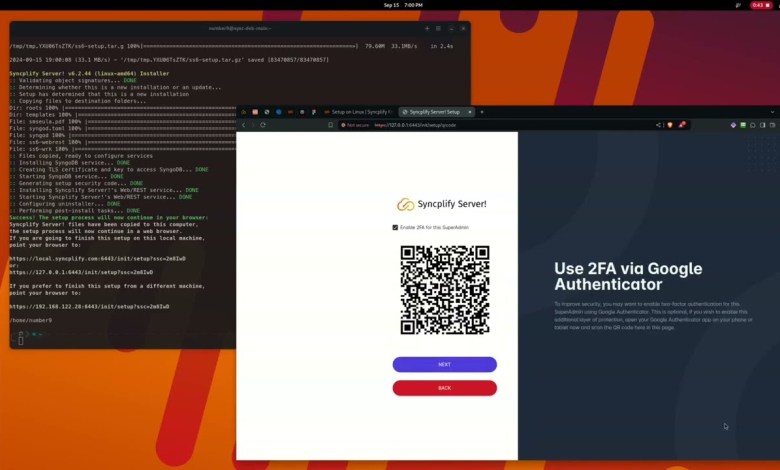Open the terminal hamburger menu
Screen dimensions: 780x470
439,28
